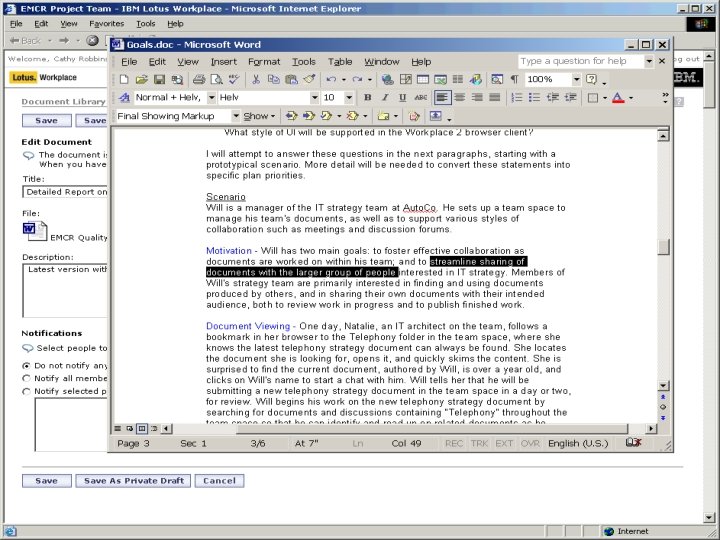This screenshot has width=720, height=540.
Task: Click Back button in Internet Explorer
Action: click(26, 41)
